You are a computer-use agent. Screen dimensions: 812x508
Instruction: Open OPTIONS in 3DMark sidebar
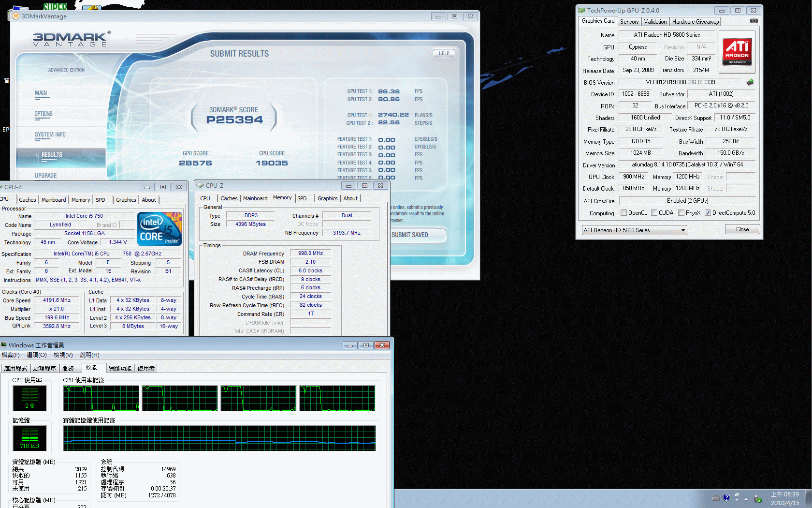[43, 114]
